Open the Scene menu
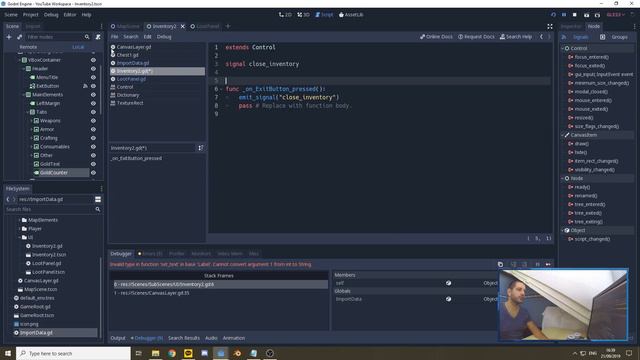Image resolution: width=640 pixels, height=360 pixels. (11, 15)
